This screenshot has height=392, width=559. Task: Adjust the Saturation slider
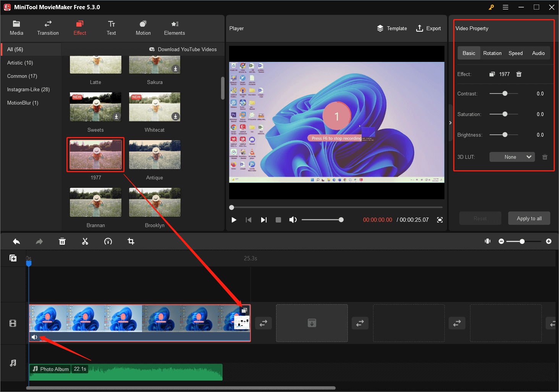(504, 114)
